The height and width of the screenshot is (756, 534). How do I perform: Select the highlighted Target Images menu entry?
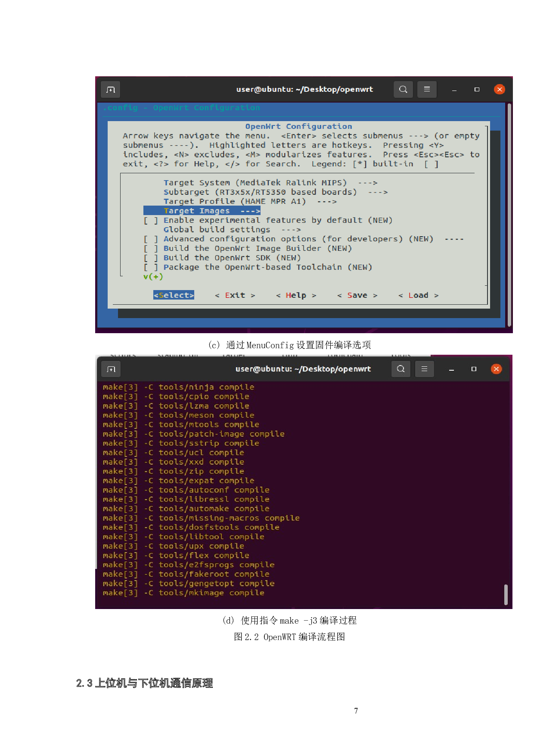[202, 211]
